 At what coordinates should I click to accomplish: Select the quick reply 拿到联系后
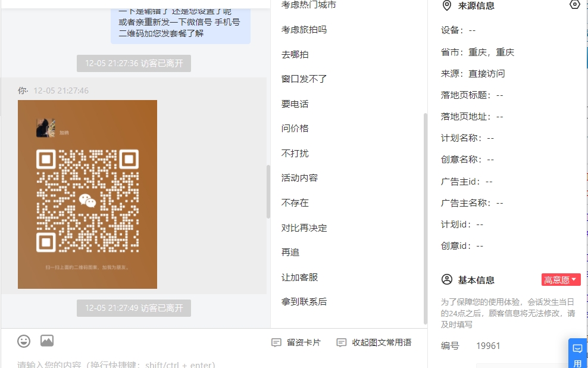tap(304, 301)
